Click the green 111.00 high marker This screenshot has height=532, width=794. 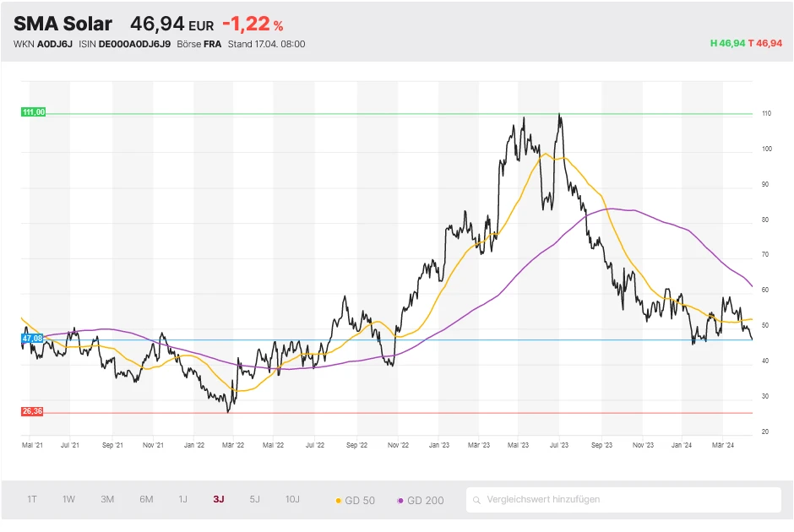click(34, 112)
